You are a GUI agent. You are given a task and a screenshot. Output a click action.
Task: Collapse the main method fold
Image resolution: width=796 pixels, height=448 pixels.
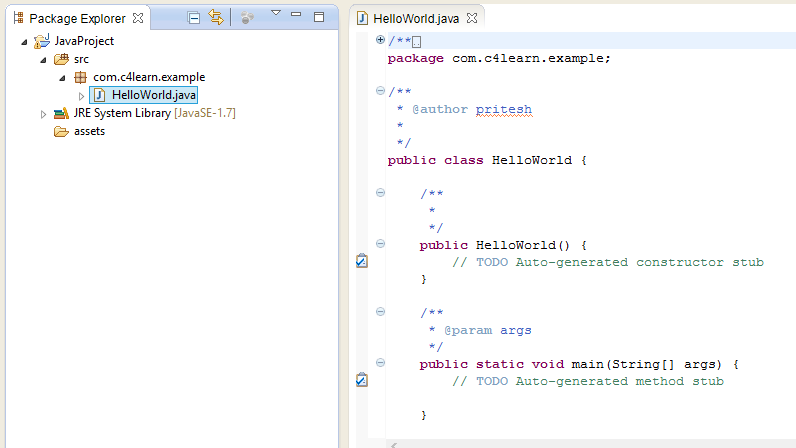[x=380, y=363]
